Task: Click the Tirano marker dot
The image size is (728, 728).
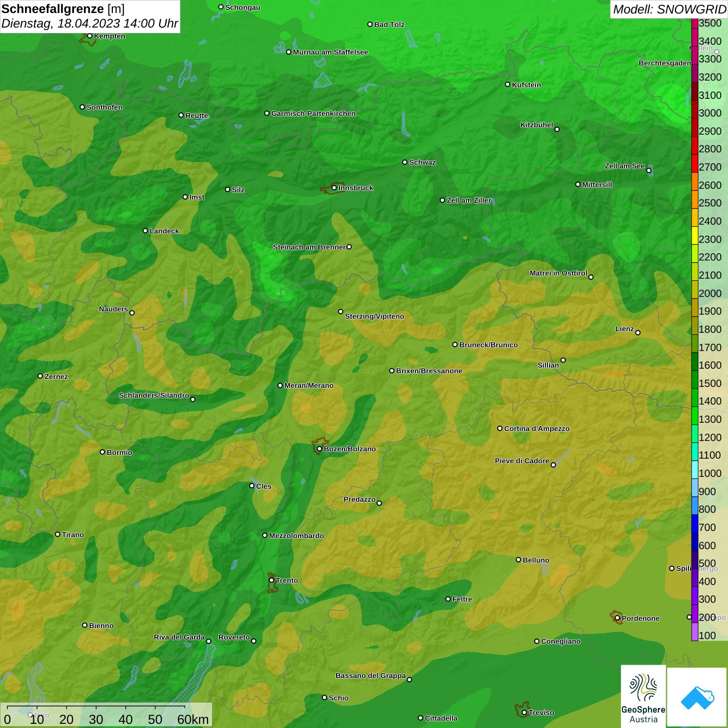Action: [x=58, y=534]
